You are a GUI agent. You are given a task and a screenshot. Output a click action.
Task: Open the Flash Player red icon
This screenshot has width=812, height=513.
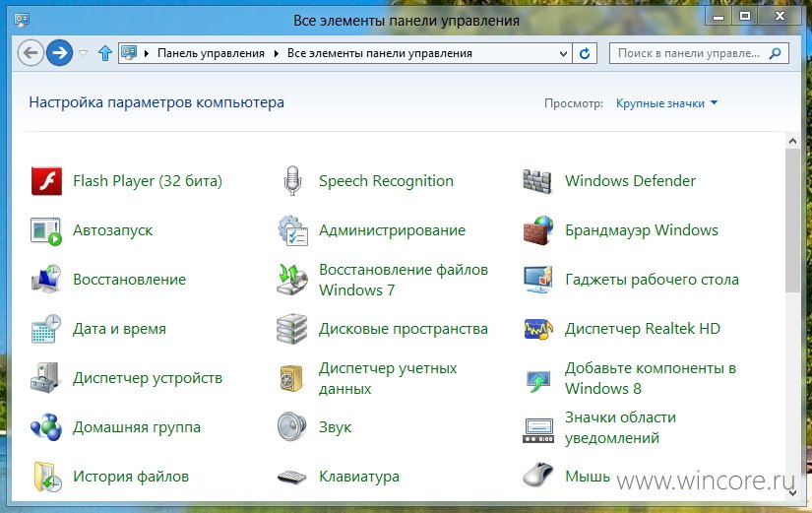tap(46, 181)
